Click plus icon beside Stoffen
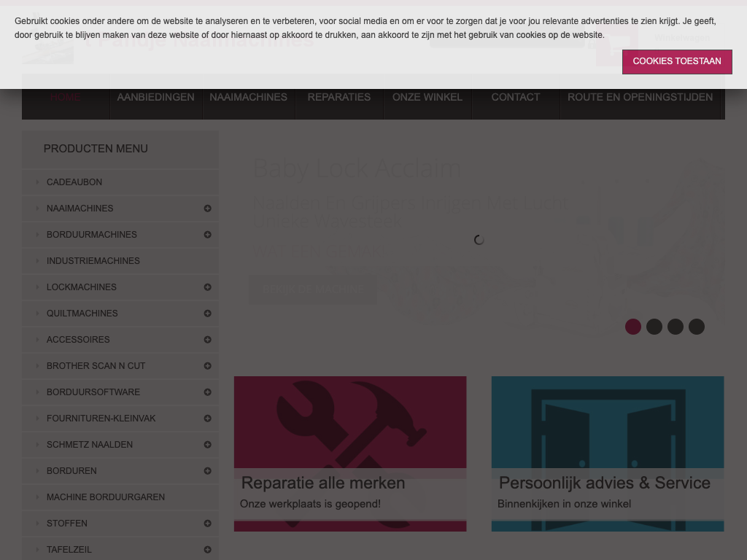This screenshot has height=560, width=747. [207, 524]
